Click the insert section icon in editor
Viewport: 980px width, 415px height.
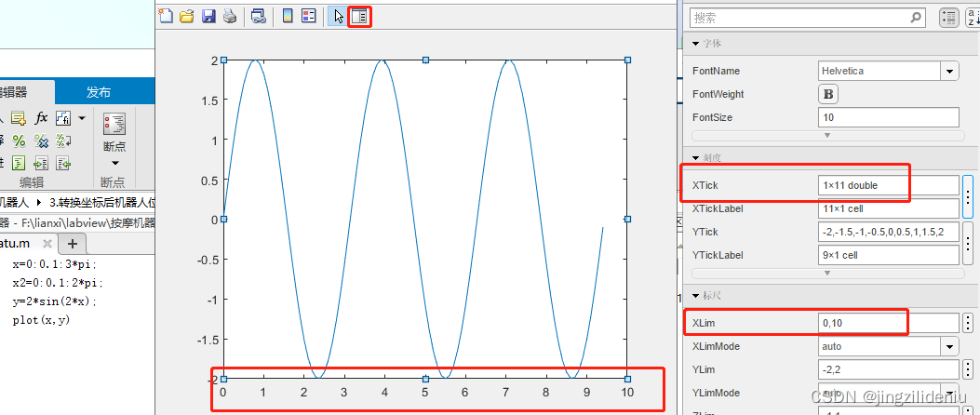tap(19, 117)
